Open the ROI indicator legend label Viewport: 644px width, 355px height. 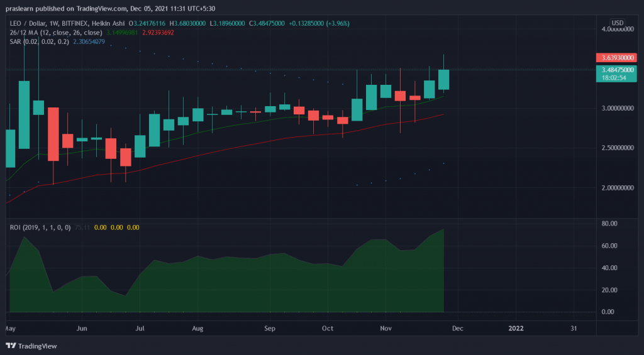click(x=15, y=227)
